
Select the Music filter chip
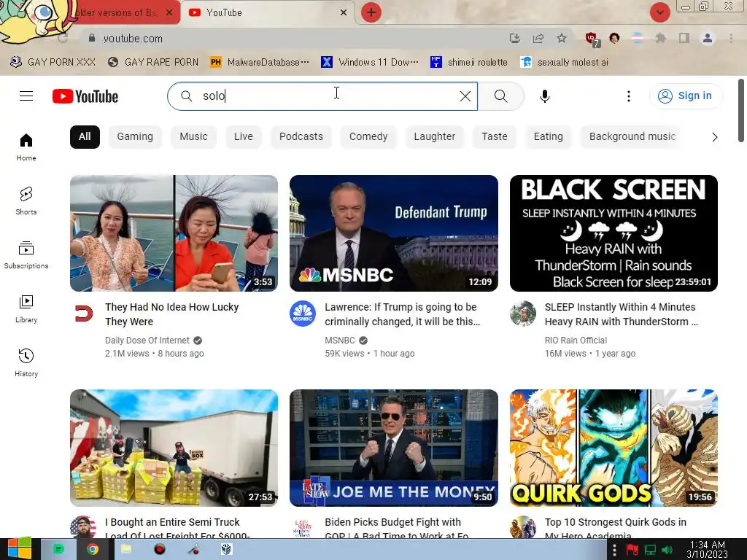click(x=193, y=136)
